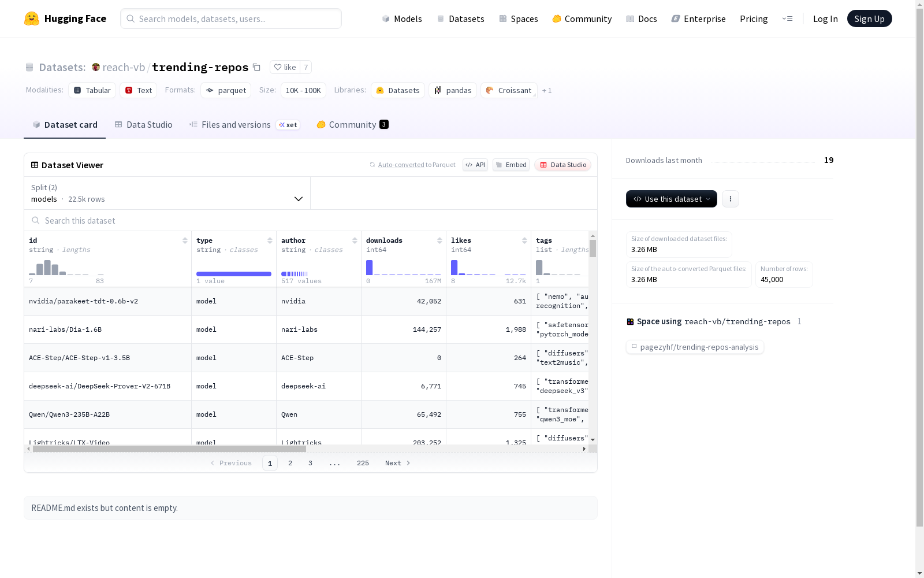Go to Models in the top navigation
924x578 pixels.
(x=402, y=18)
